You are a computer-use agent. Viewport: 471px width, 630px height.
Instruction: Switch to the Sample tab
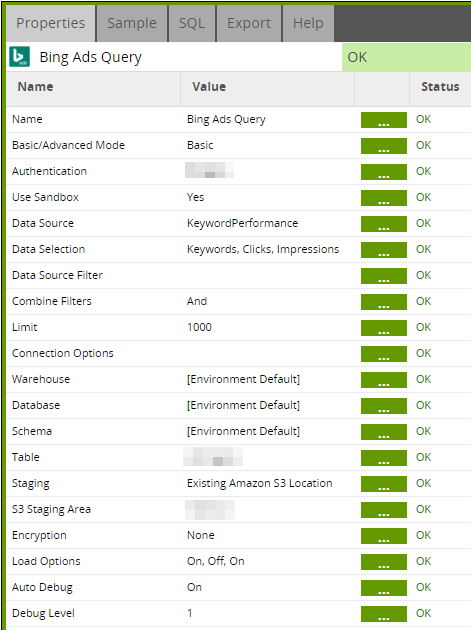coord(132,23)
